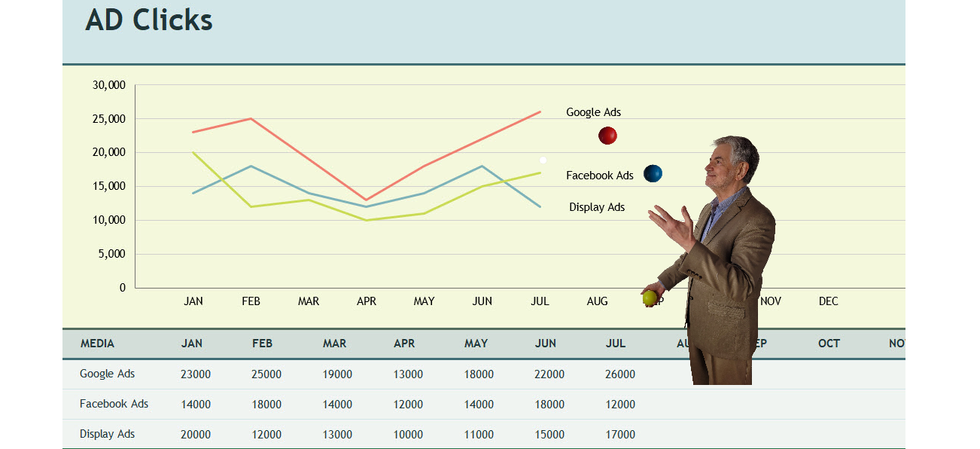This screenshot has height=449, width=980.
Task: Click the NOV chart axis label
Action: 771,301
